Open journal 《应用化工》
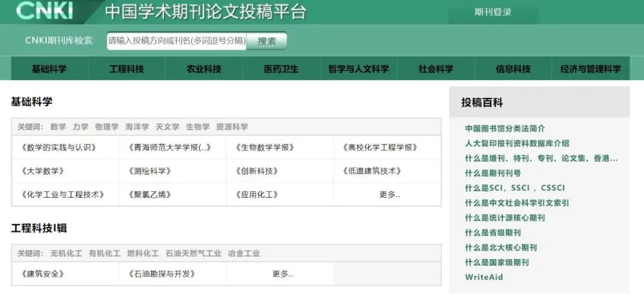The image size is (644, 298). click(x=257, y=194)
